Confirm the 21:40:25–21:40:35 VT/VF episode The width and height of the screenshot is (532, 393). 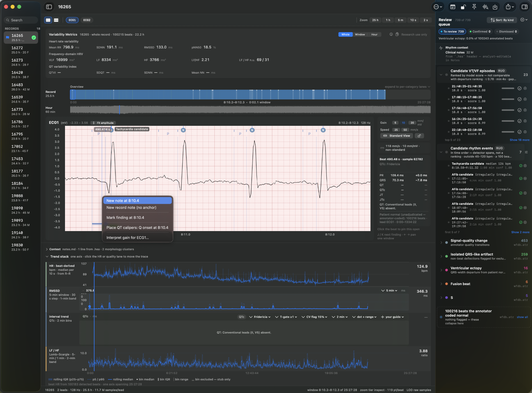519,88
